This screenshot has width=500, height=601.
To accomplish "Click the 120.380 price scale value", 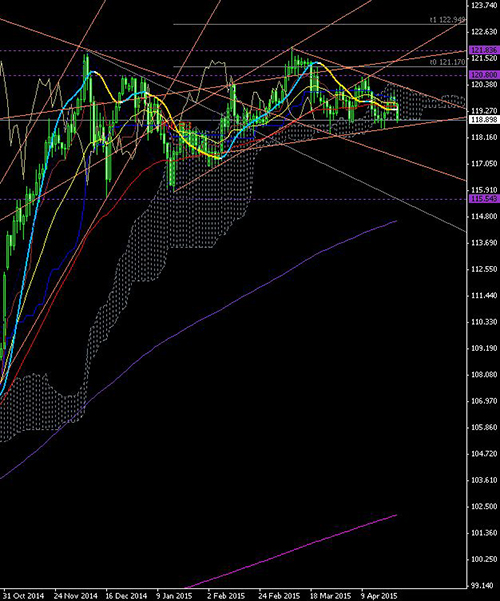I will tap(484, 84).
